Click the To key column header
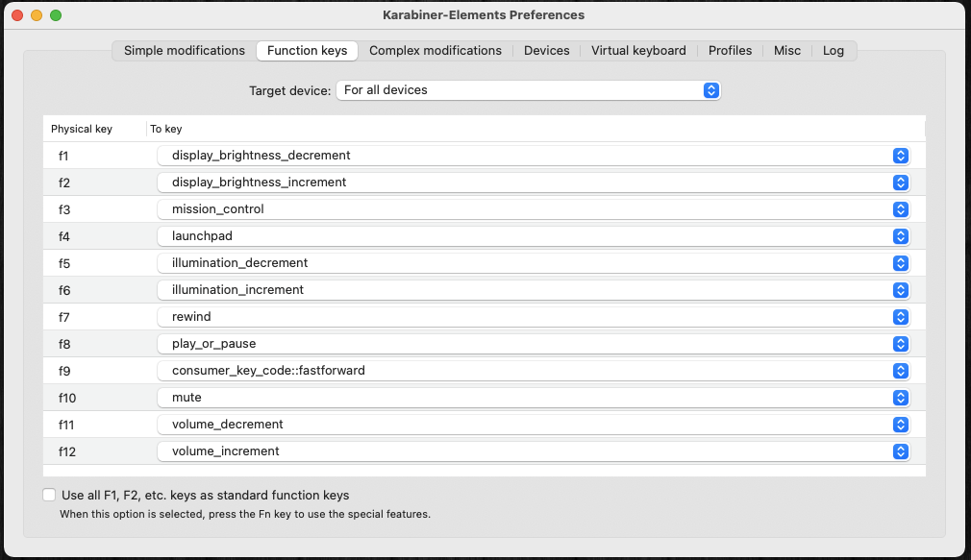Image resolution: width=971 pixels, height=560 pixels. tap(166, 129)
